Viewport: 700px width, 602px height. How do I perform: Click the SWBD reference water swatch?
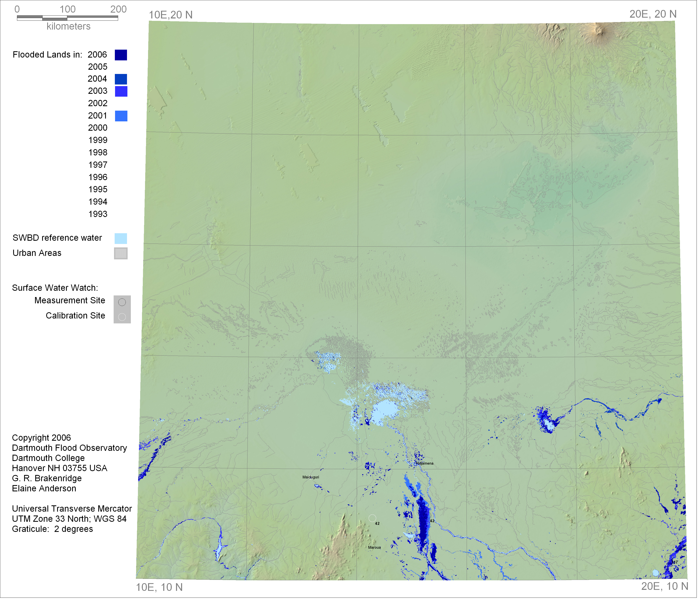point(121,239)
